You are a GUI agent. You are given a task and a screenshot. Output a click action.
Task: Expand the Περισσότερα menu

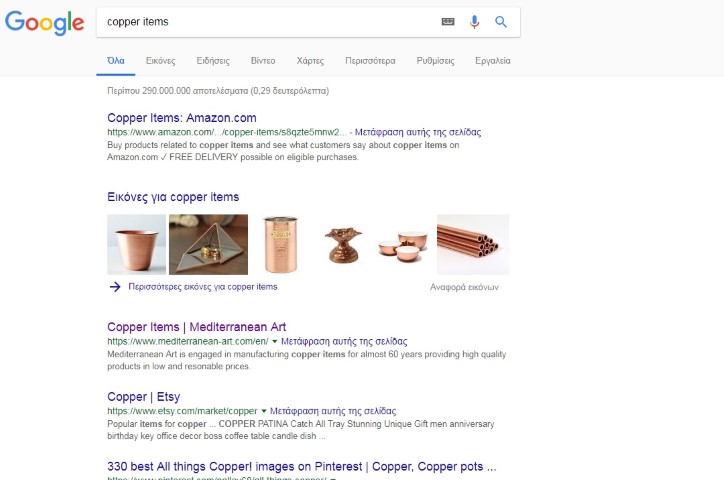pos(370,61)
